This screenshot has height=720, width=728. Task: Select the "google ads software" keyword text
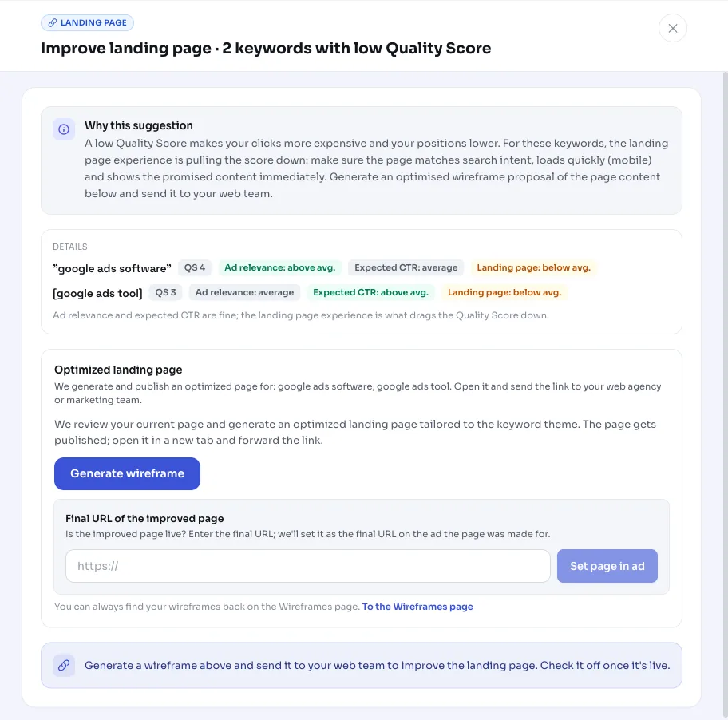point(112,268)
